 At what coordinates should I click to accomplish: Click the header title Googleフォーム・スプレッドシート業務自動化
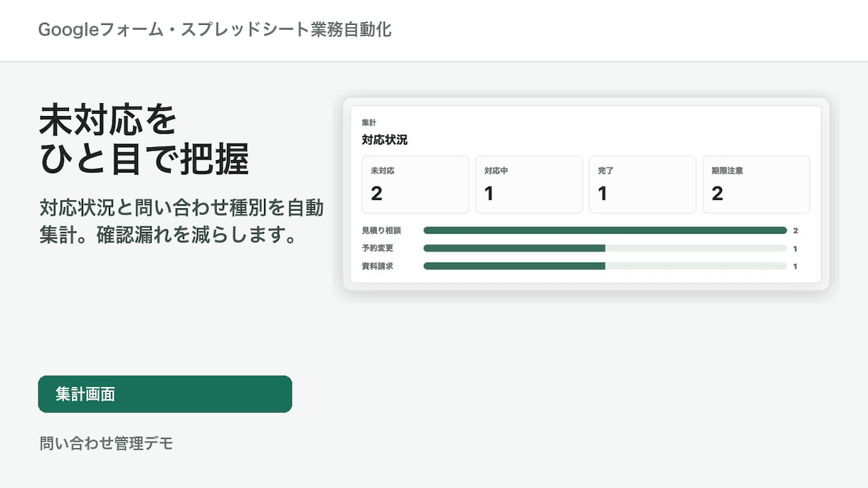(215, 30)
